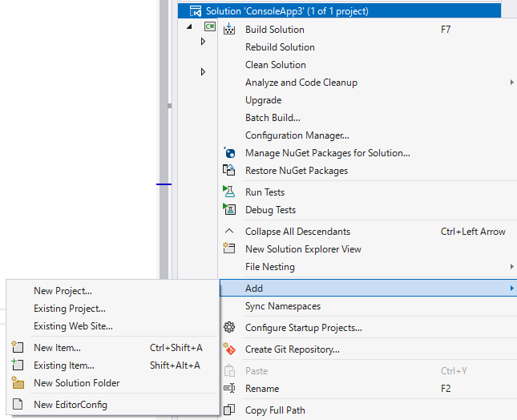This screenshot has width=517, height=420.
Task: Click the Create Git Repository icon
Action: coord(229,349)
